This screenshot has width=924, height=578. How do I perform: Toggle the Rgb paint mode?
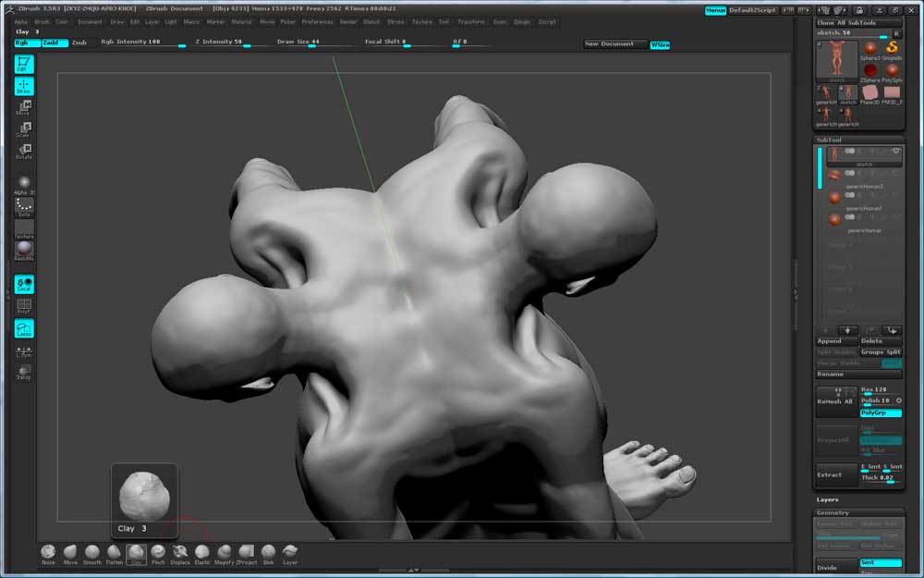[27, 43]
